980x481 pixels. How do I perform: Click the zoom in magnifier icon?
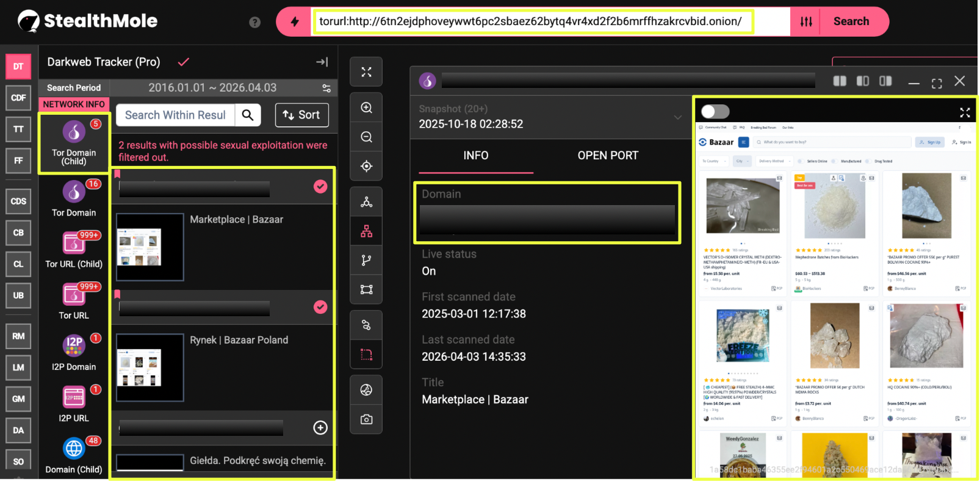click(366, 108)
